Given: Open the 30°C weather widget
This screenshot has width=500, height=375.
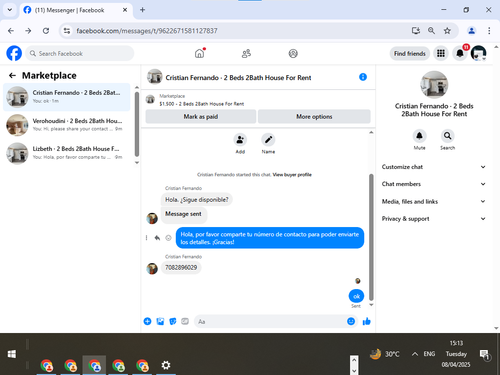Looking at the screenshot, I should pos(385,354).
